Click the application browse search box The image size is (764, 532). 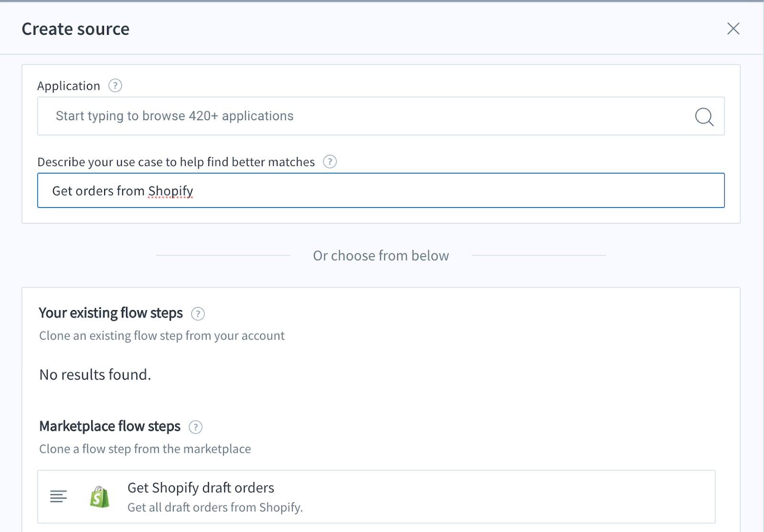pyautogui.click(x=334, y=116)
